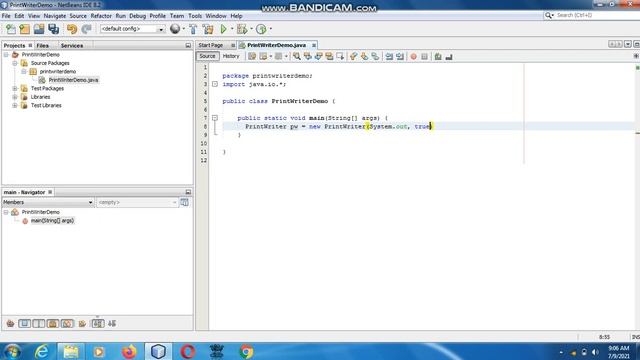640x360 pixels.
Task: Open the Navigate menu
Action: 55,16
